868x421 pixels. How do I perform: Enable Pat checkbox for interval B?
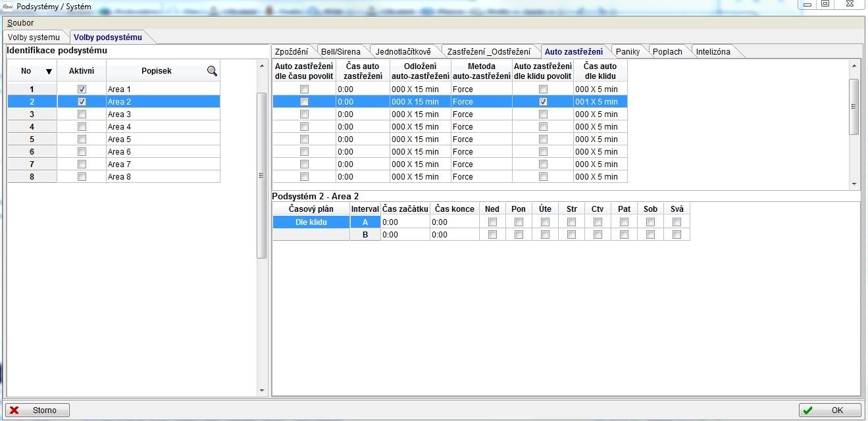click(x=624, y=235)
